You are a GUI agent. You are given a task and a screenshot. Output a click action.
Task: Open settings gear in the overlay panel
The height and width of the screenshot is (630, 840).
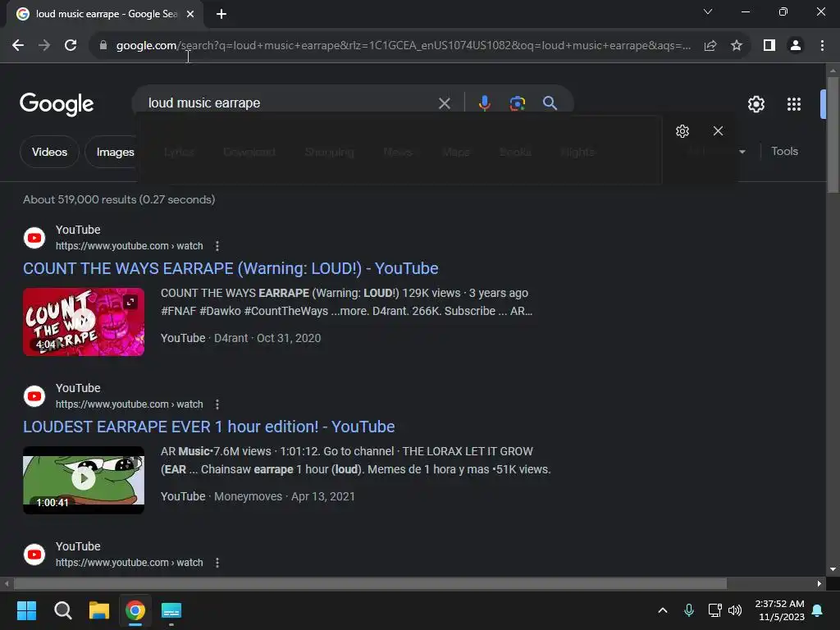(x=682, y=131)
